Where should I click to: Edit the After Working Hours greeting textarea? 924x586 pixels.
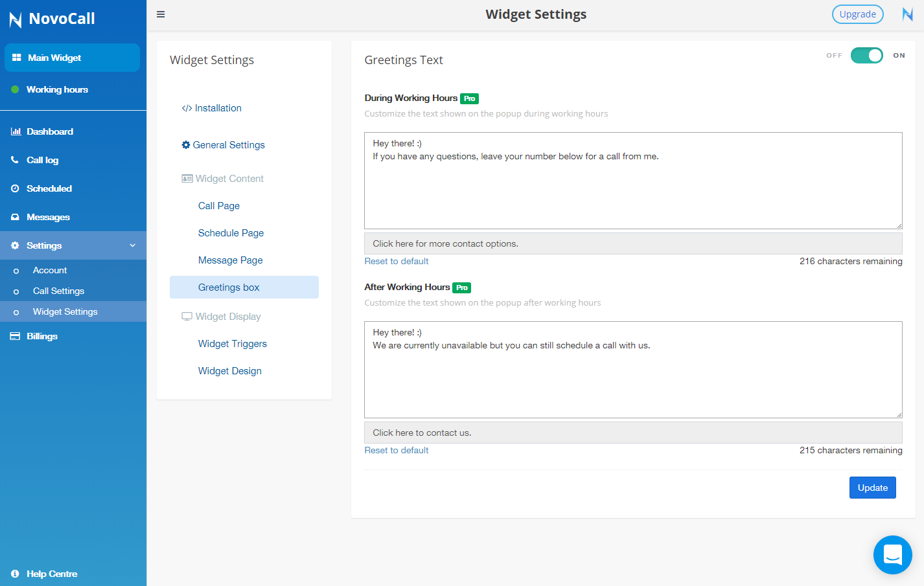tap(633, 370)
